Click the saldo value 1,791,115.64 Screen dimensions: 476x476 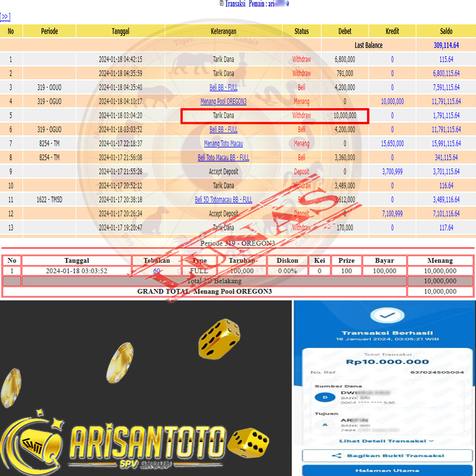pyautogui.click(x=446, y=115)
